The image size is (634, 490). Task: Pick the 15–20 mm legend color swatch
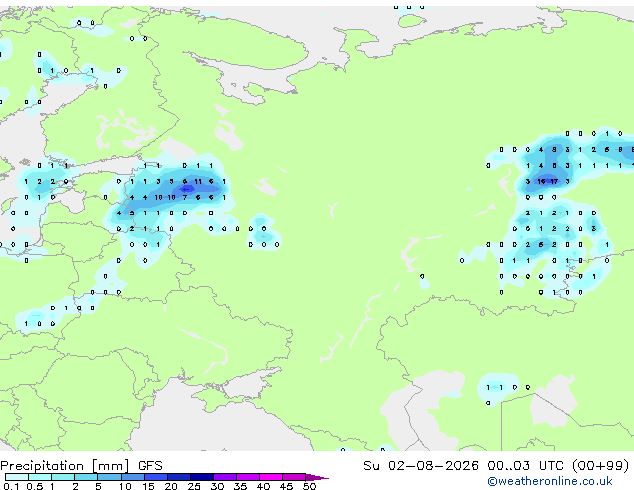tap(156, 477)
